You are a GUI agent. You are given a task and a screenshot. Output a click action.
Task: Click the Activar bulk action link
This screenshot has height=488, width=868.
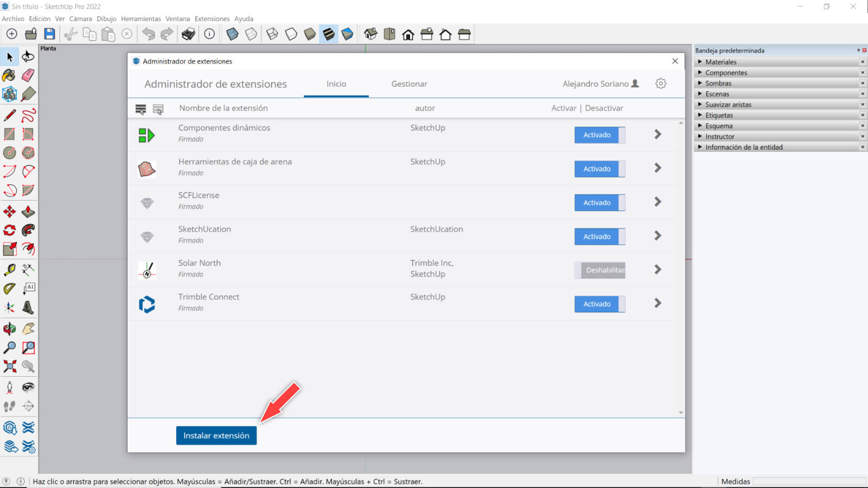click(x=564, y=108)
